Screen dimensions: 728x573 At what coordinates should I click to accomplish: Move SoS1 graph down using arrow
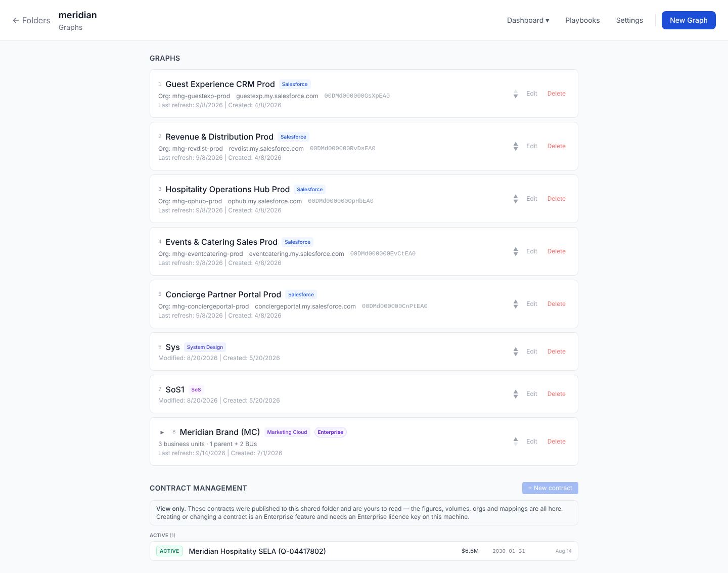click(516, 396)
